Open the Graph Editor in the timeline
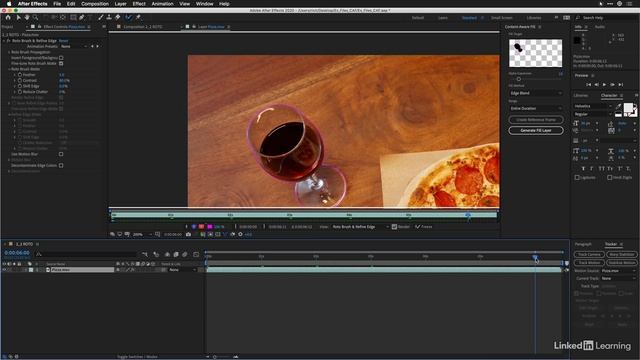640x360 pixels. point(196,254)
